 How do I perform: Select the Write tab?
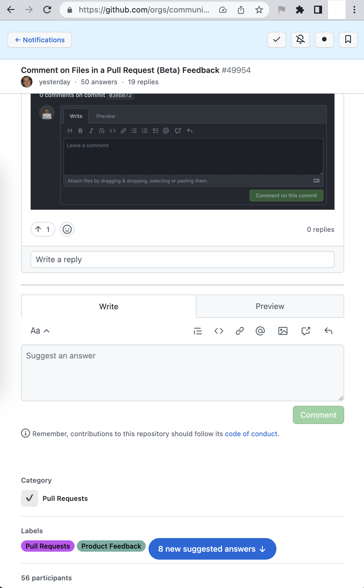click(109, 306)
